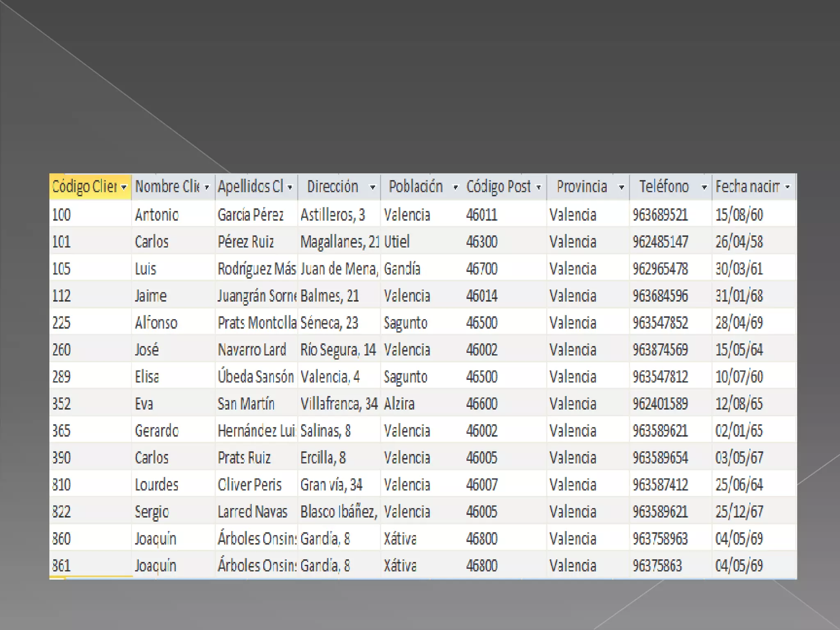Open the Fecha nacimiento column filter arrow
Viewport: 840px width, 630px height.
[787, 187]
